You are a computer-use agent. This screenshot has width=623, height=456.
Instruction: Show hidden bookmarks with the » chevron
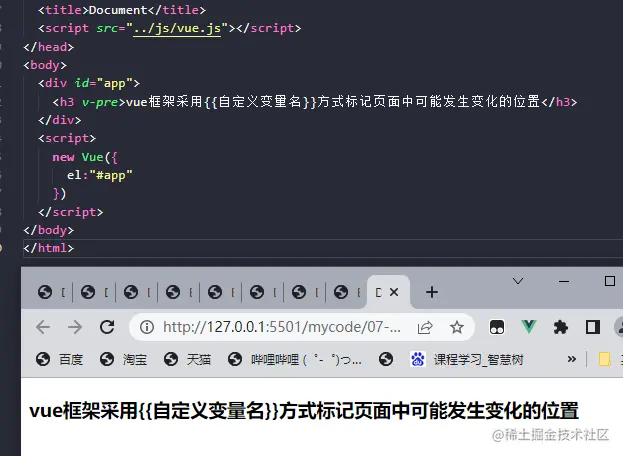(x=571, y=359)
